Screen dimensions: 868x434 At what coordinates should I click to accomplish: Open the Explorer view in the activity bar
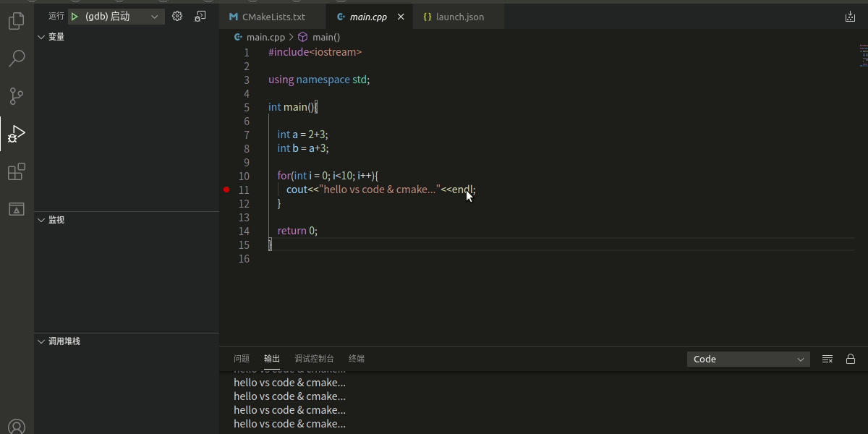16,22
